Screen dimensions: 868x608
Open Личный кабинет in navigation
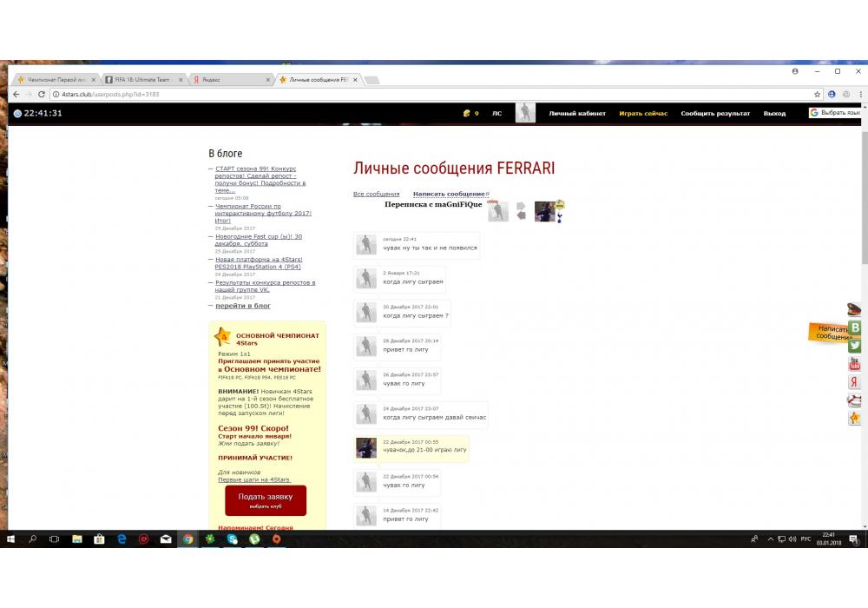577,114
